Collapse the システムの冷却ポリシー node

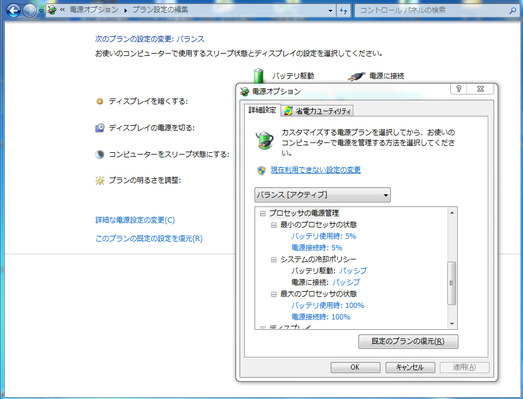coord(274,260)
